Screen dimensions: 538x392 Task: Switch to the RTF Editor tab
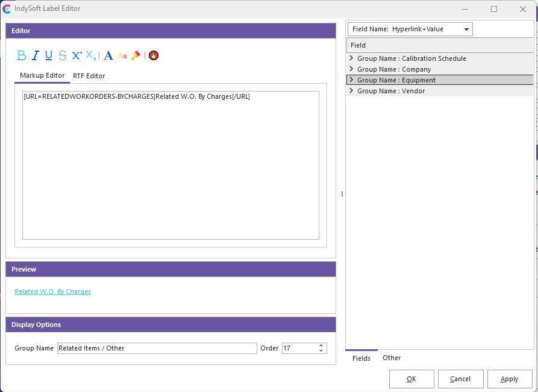coord(89,76)
